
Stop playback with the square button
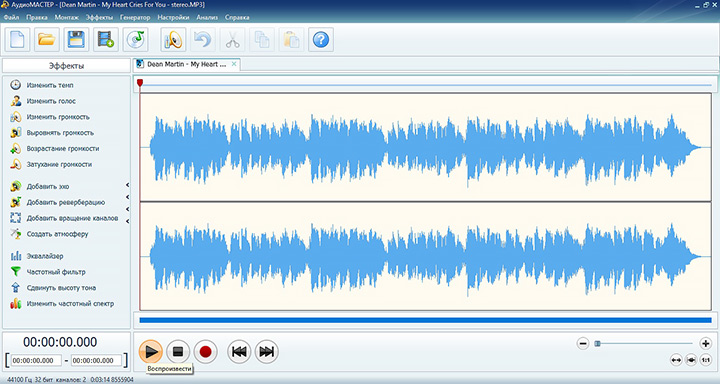point(178,352)
